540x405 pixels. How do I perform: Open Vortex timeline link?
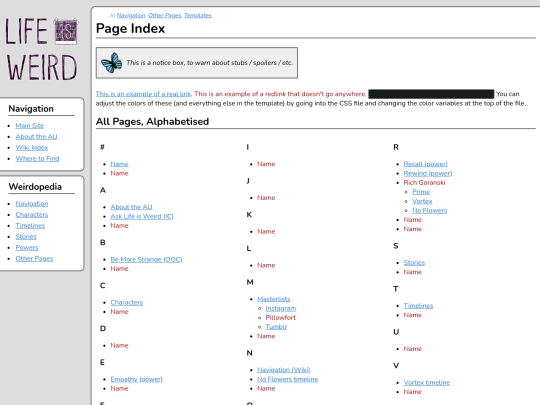coord(427,383)
